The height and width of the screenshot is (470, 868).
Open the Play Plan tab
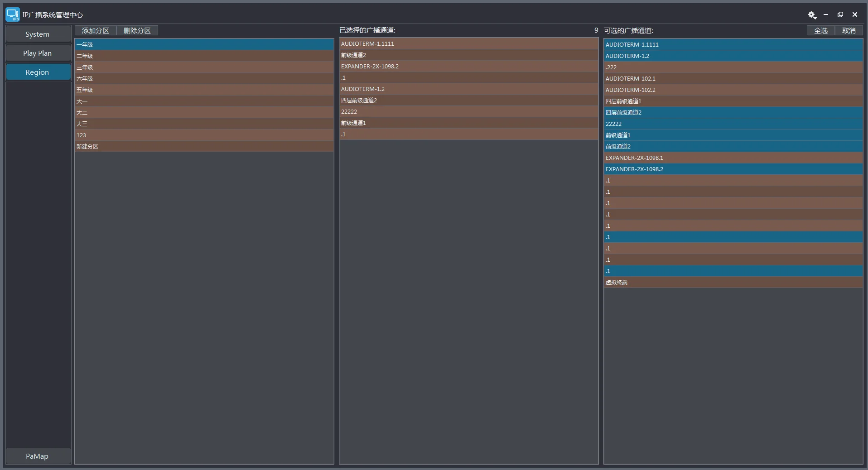tap(38, 53)
